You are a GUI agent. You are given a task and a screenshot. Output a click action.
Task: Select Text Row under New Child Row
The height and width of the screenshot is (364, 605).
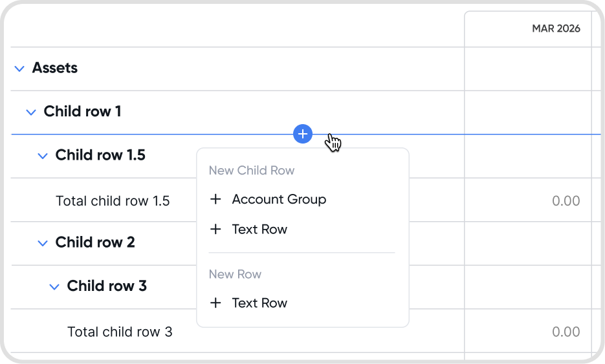click(x=259, y=229)
